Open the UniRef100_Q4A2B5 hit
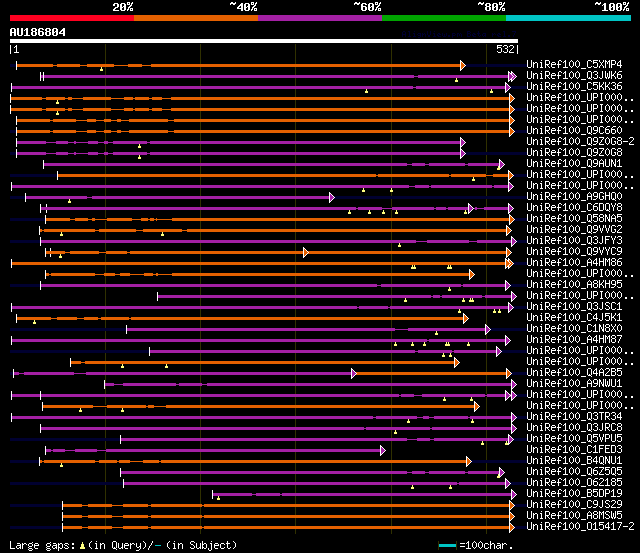This screenshot has width=640, height=553. (x=574, y=373)
